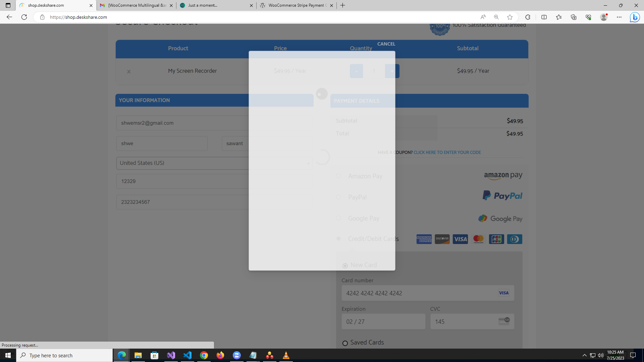Select the Amazon Pay payment option
The width and height of the screenshot is (644, 362).
(x=338, y=176)
